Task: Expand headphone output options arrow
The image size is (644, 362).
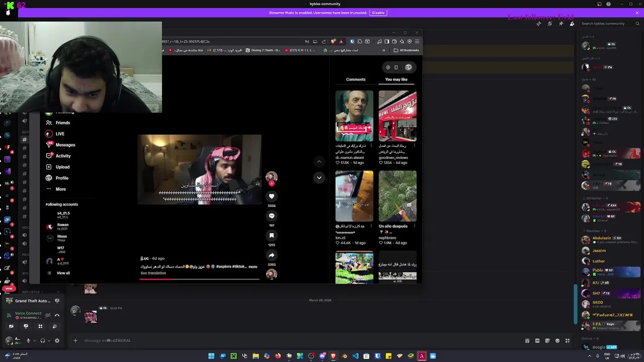Action: click(49, 341)
